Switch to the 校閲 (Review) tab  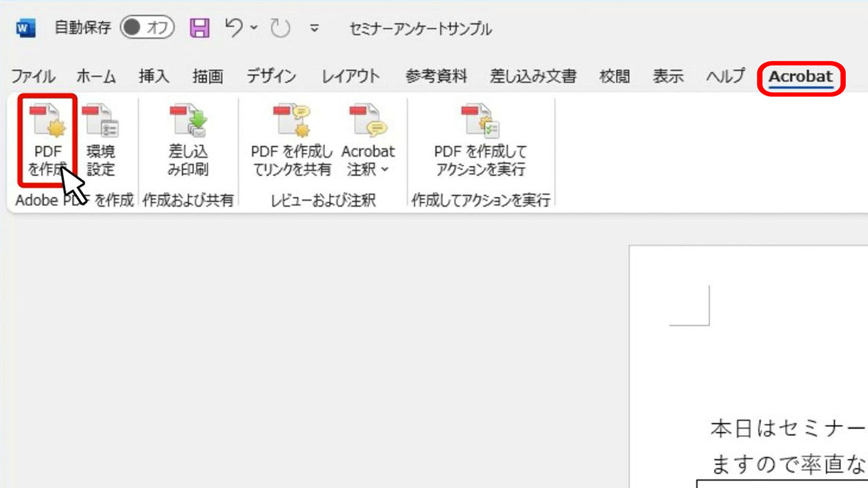point(615,76)
